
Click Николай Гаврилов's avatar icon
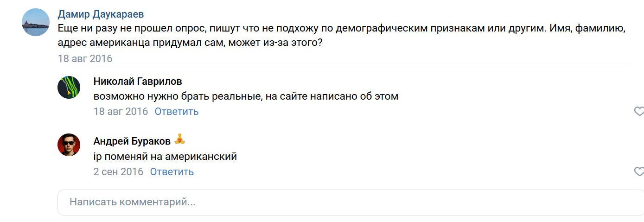point(69,87)
